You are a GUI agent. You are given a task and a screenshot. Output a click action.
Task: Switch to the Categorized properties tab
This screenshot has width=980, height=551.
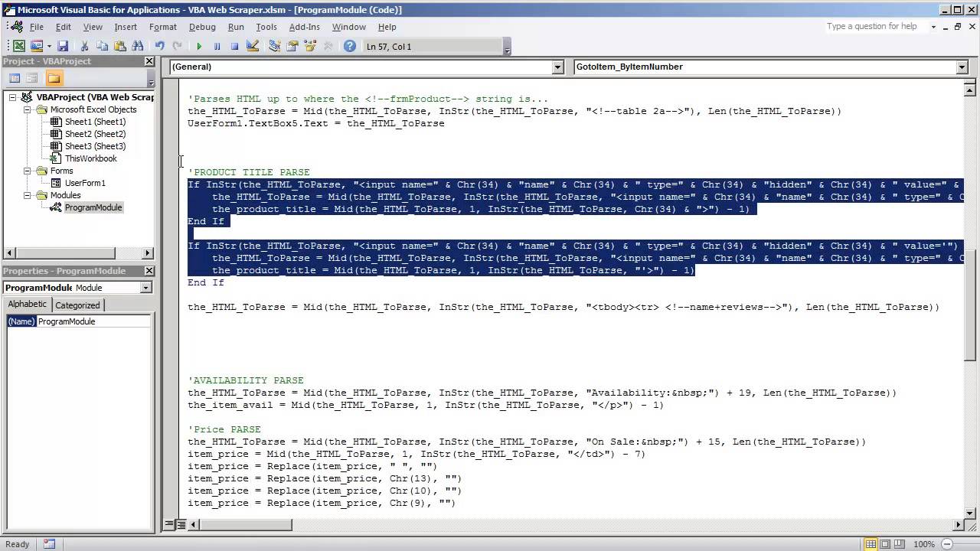click(77, 305)
